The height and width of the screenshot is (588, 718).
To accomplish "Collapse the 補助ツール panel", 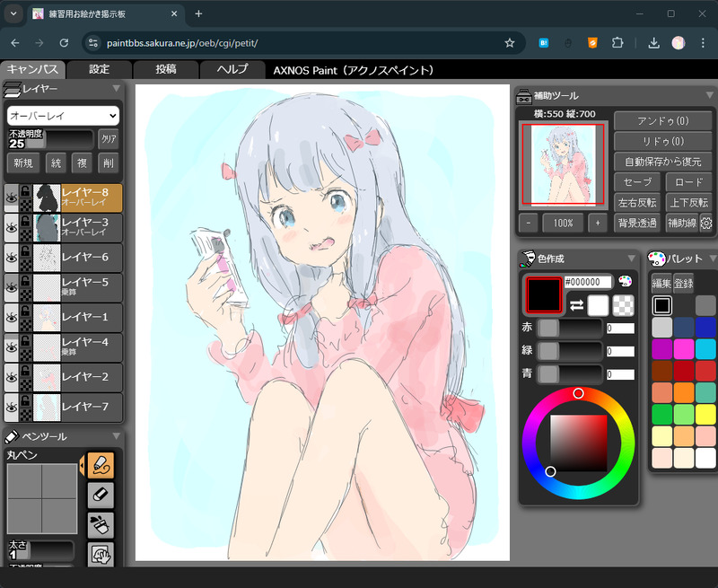I will 710,95.
